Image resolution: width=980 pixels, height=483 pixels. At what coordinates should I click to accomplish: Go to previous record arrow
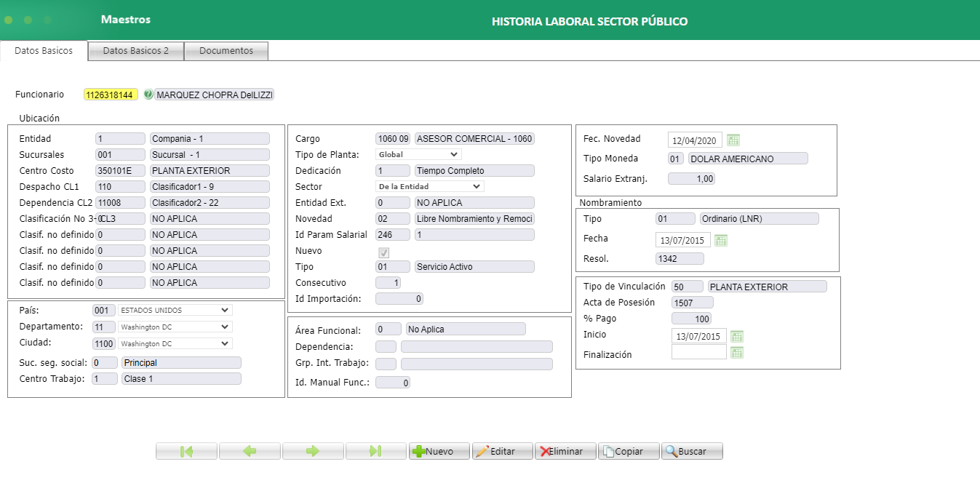pos(250,452)
